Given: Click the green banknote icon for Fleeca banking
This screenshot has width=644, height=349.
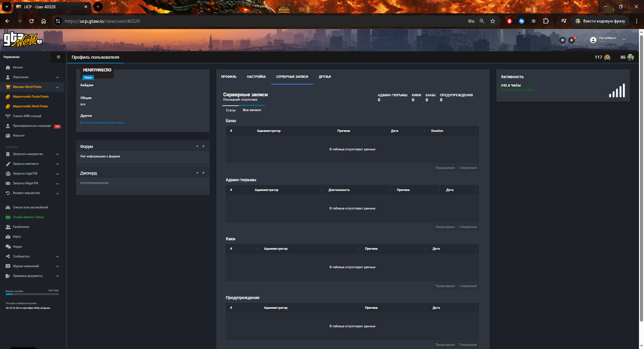Looking at the screenshot, I should click(x=8, y=217).
